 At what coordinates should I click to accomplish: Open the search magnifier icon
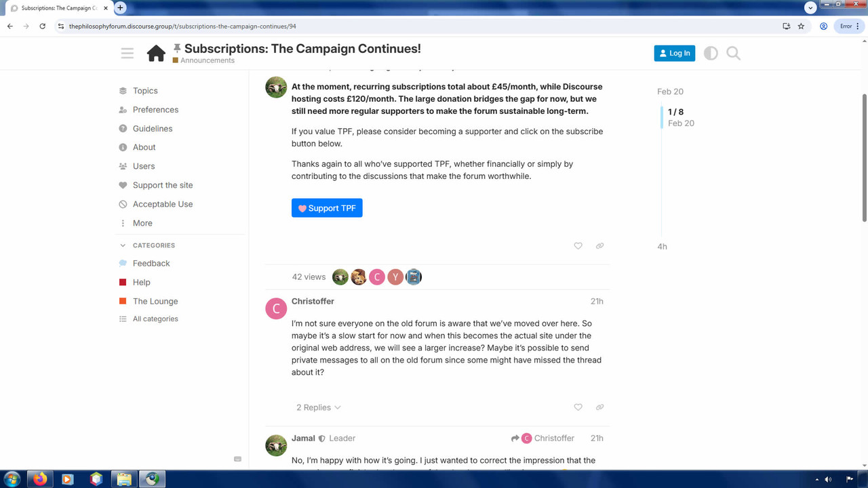[733, 53]
